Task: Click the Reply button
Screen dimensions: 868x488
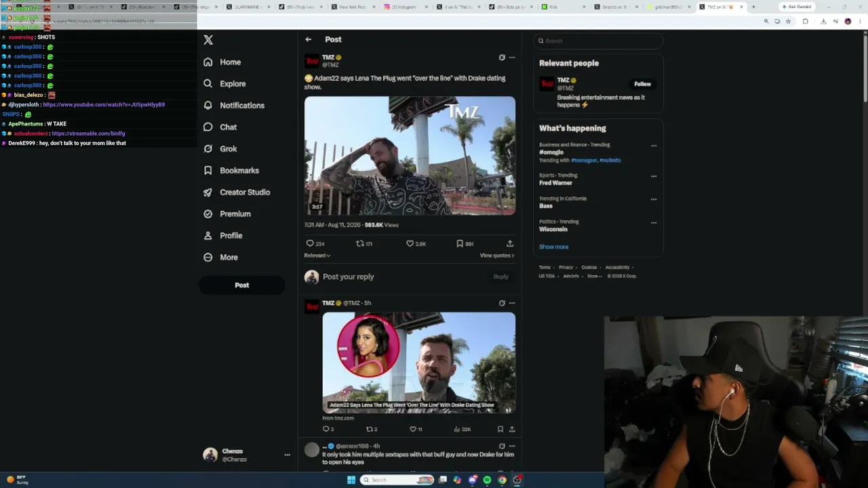Action: 501,277
